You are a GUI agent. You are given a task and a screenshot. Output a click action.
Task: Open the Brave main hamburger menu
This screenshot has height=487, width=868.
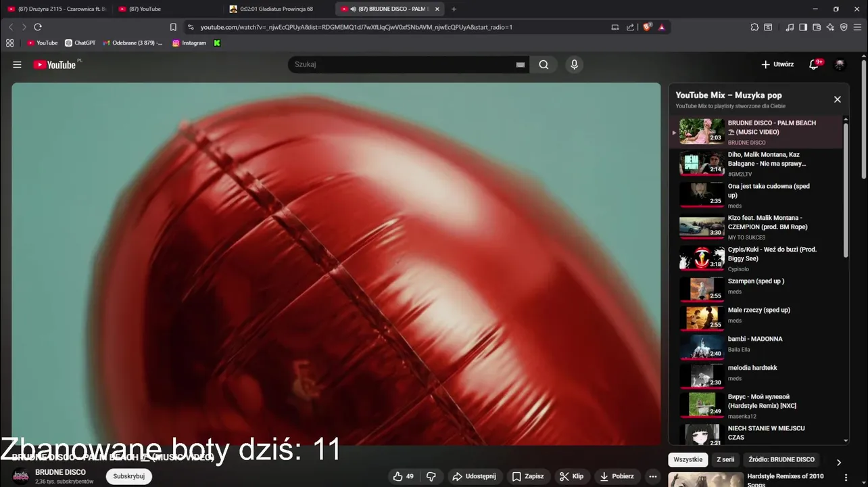point(858,27)
